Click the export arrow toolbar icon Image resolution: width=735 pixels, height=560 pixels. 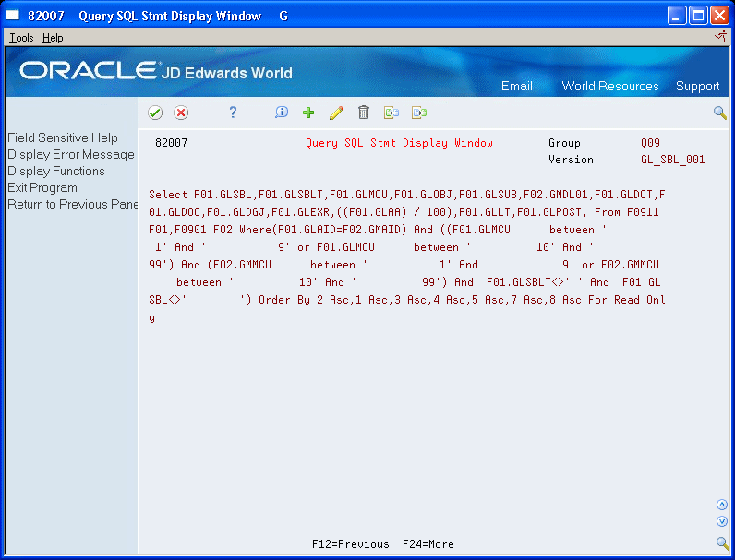coord(419,113)
